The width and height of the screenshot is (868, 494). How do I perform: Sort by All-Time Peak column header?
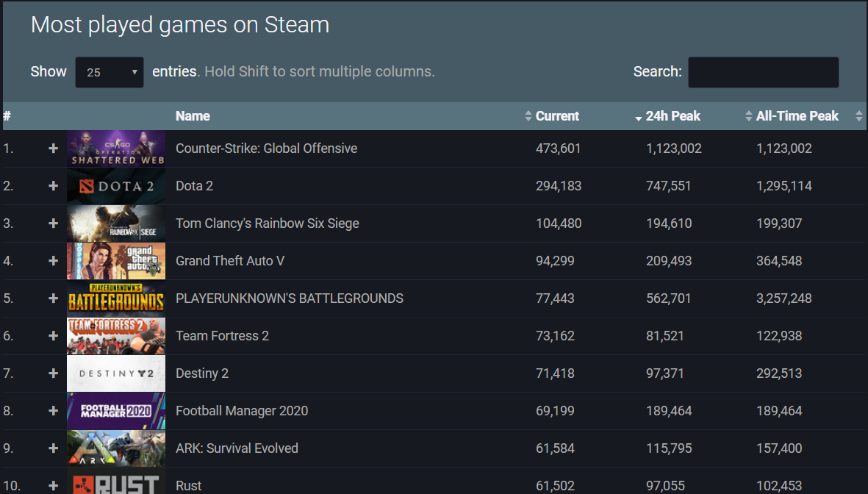point(797,115)
